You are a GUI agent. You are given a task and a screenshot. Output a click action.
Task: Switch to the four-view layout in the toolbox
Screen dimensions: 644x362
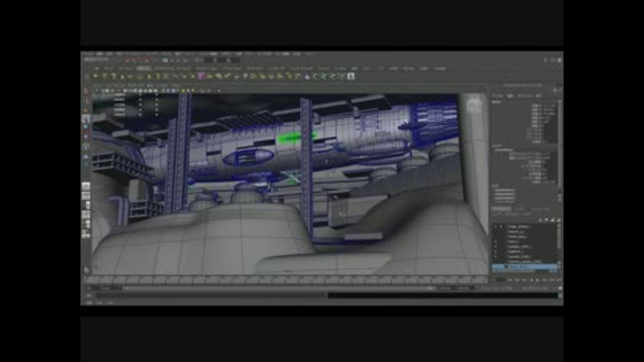(x=86, y=196)
